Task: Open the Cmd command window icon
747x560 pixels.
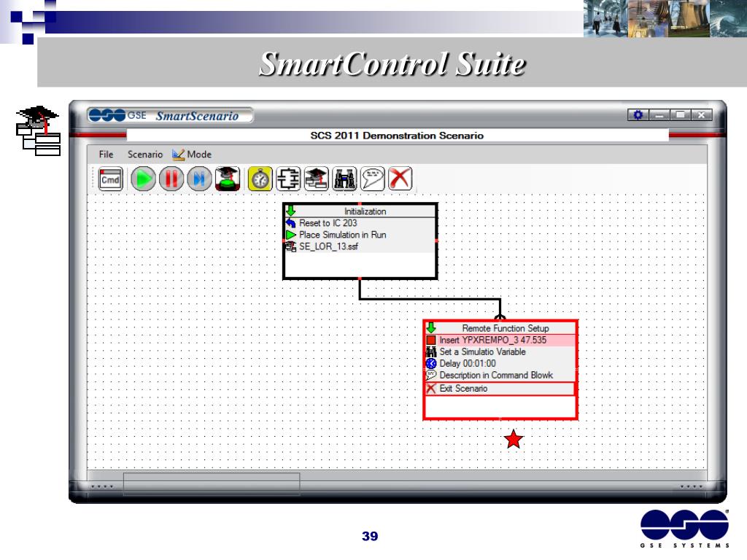Action: (x=111, y=179)
